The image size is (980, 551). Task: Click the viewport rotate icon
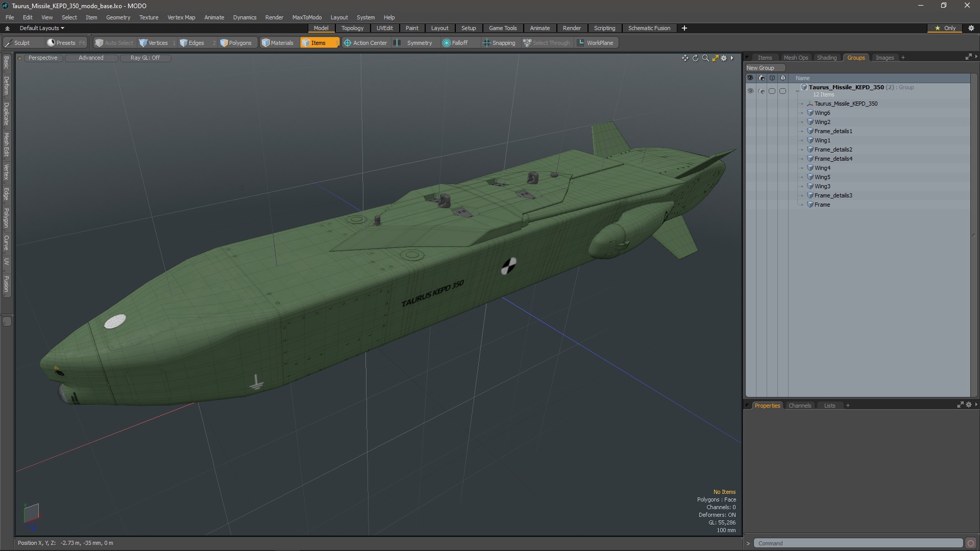tap(695, 58)
